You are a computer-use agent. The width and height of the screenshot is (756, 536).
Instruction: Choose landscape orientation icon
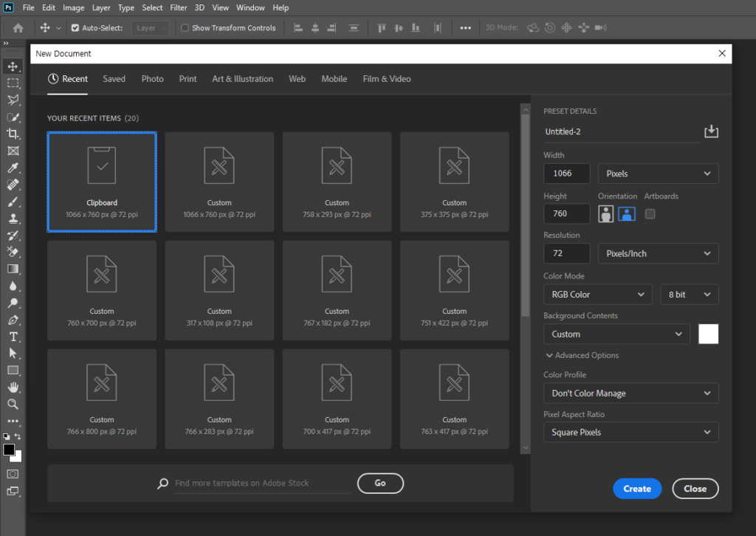[x=627, y=214]
